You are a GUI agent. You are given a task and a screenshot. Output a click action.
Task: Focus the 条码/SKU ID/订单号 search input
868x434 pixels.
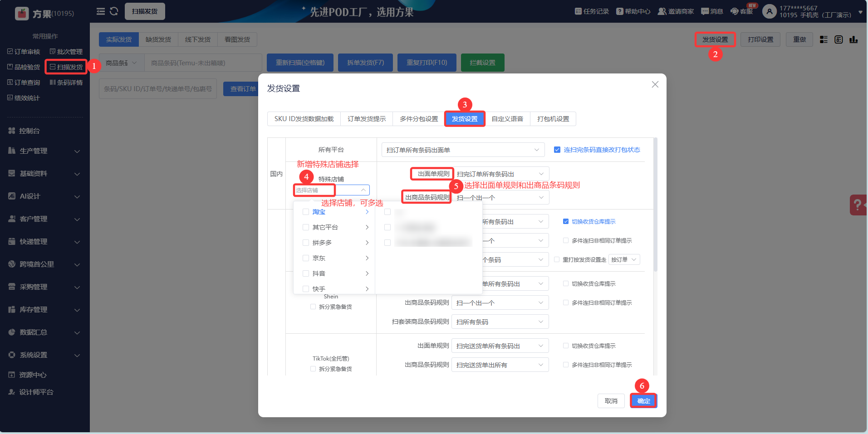point(158,89)
